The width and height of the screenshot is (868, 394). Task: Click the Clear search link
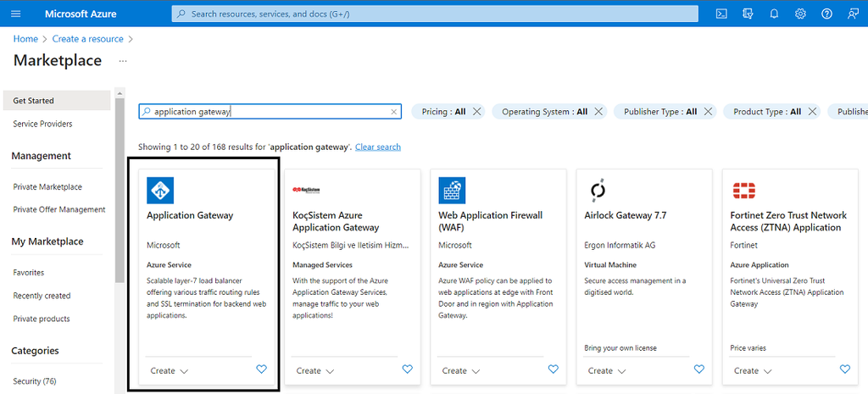[x=377, y=147]
